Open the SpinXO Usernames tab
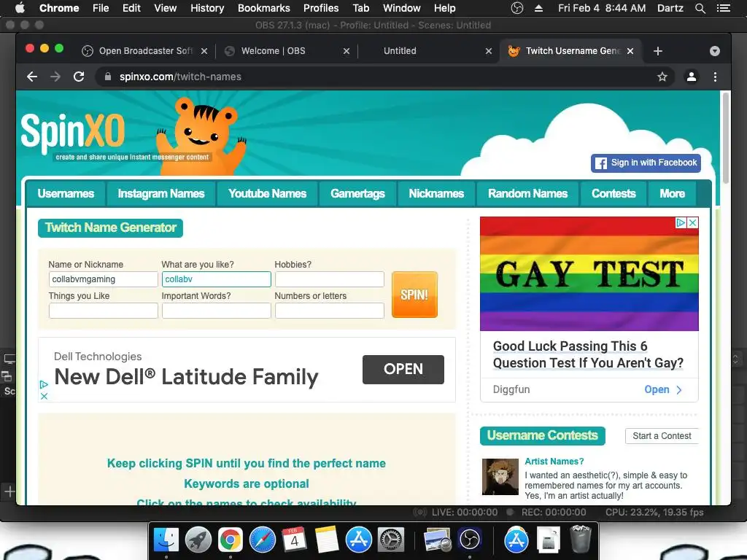The width and height of the screenshot is (747, 560). (66, 194)
